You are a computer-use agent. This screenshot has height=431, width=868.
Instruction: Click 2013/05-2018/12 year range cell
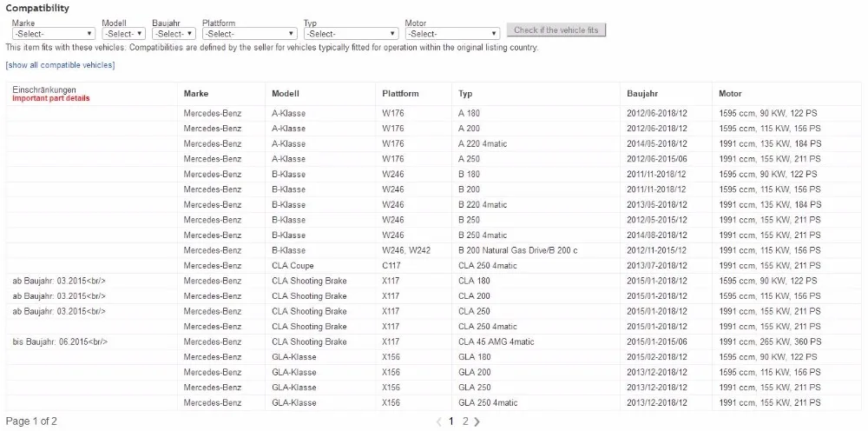pos(656,204)
